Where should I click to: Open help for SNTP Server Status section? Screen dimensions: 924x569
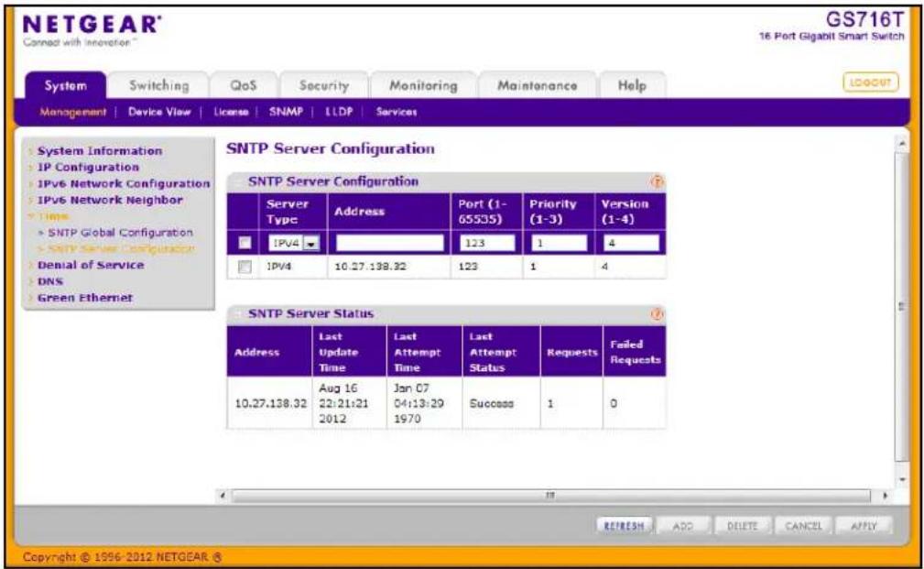[657, 314]
